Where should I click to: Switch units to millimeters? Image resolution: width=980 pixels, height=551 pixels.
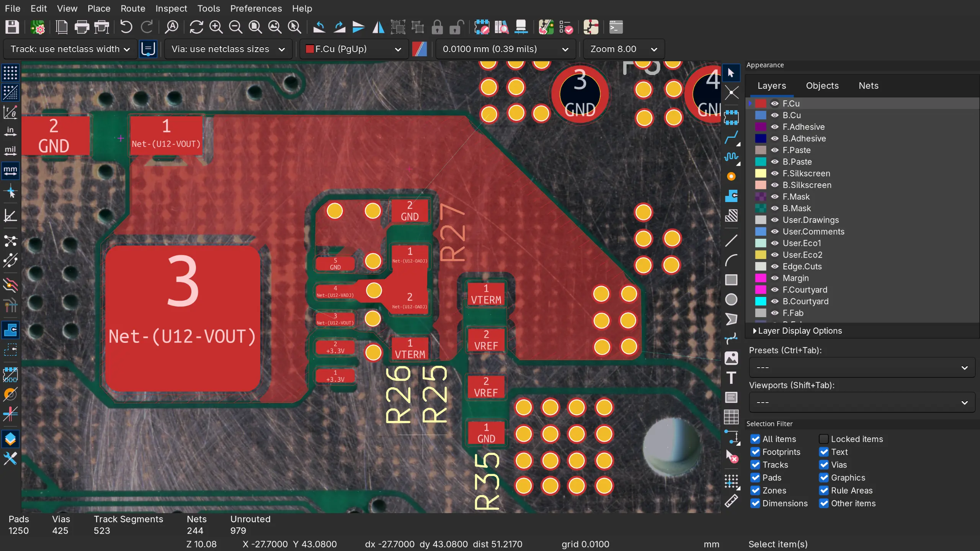click(x=10, y=171)
